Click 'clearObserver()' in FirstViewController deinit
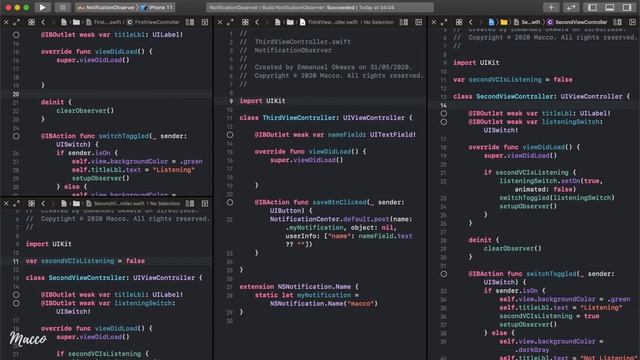 point(85,111)
